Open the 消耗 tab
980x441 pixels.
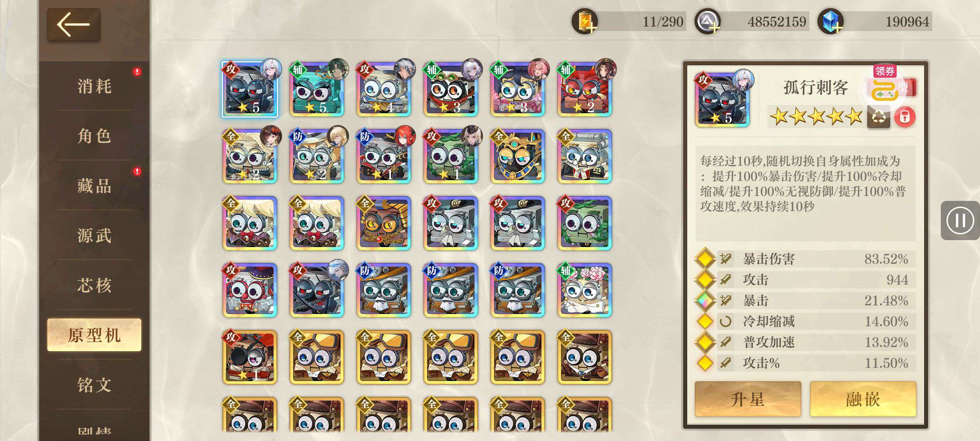94,86
